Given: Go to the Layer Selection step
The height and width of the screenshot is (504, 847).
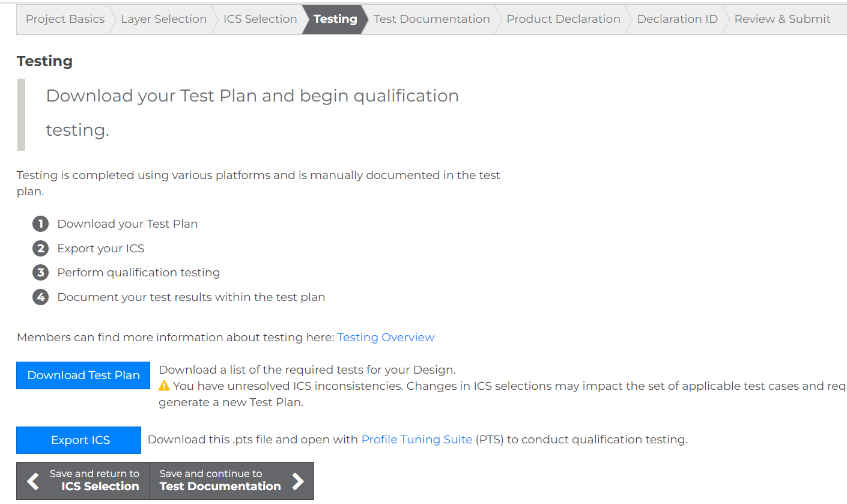Looking at the screenshot, I should click(x=163, y=19).
